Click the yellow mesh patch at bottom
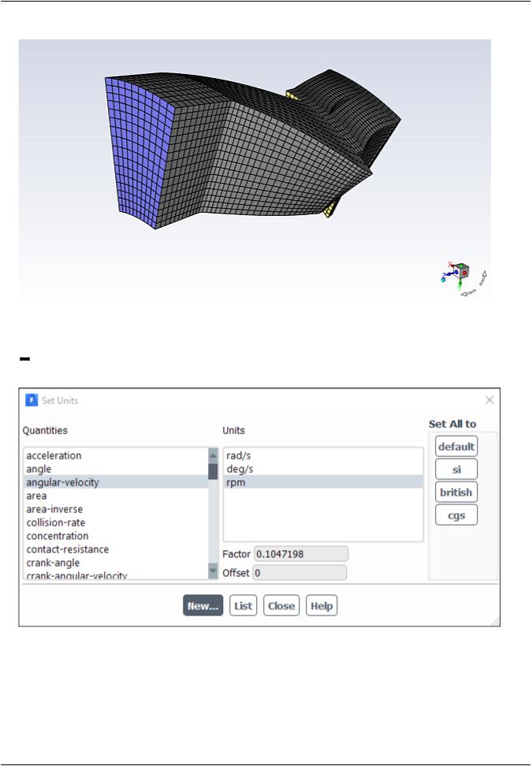This screenshot has width=532, height=766. tap(329, 209)
